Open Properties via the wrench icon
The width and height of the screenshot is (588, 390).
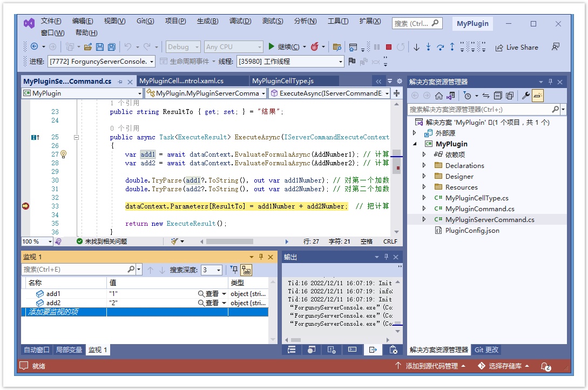pyautogui.click(x=525, y=96)
